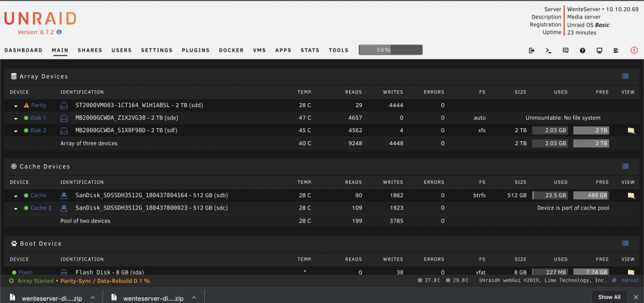The image size is (644, 303).
Task: Open the feedback speech-bubble icon
Action: (565, 50)
